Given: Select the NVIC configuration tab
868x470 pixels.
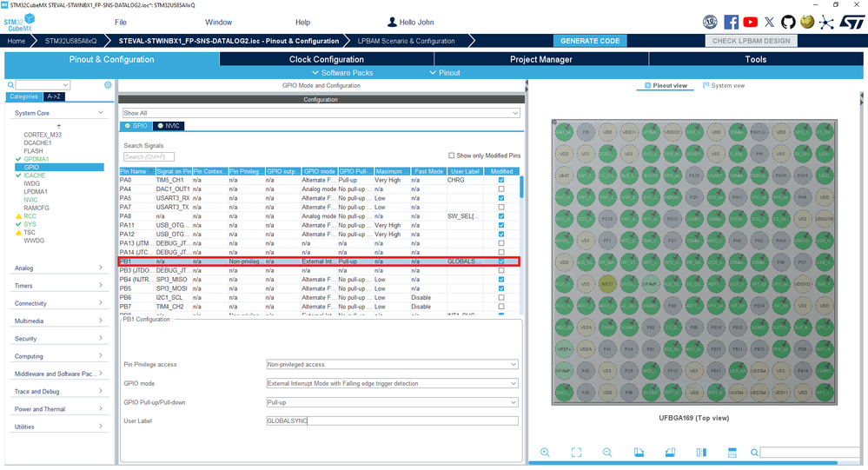Looking at the screenshot, I should coord(169,126).
